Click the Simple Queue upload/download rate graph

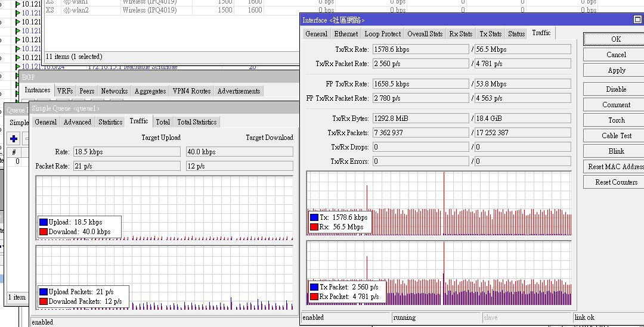[165, 208]
